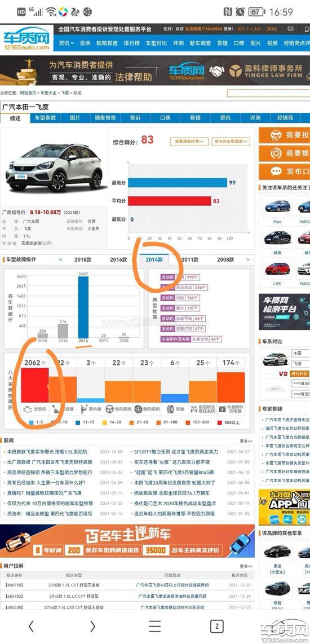
Task: Switch to the 车型参数 tab
Action: click(x=45, y=118)
